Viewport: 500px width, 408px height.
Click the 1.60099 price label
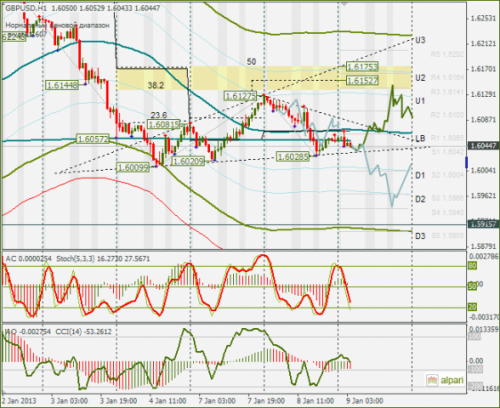[133, 167]
